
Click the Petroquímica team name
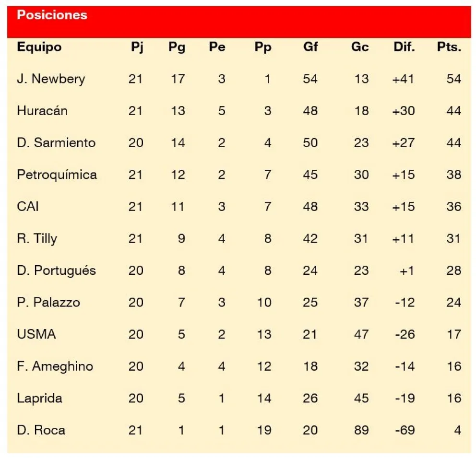(57, 175)
